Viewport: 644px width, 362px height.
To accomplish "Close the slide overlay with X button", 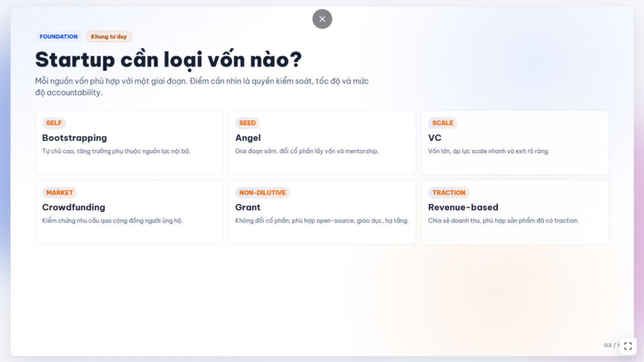I will 322,19.
